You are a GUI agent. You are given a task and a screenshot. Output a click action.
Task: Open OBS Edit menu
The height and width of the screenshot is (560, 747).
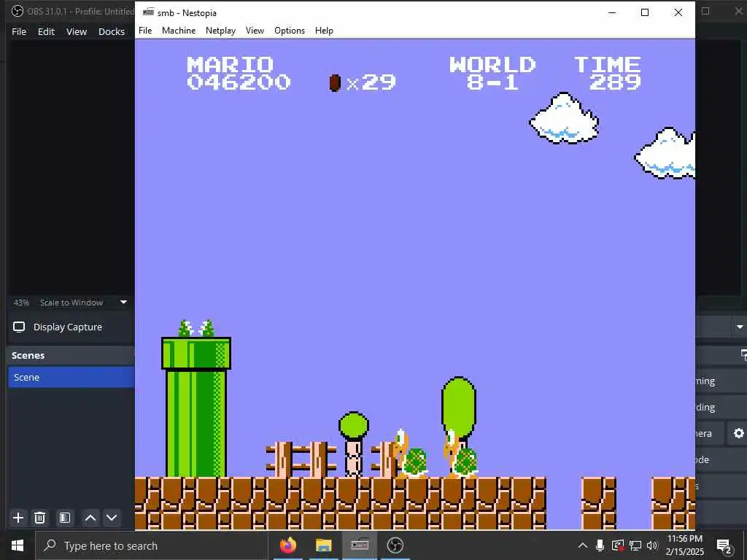[46, 31]
